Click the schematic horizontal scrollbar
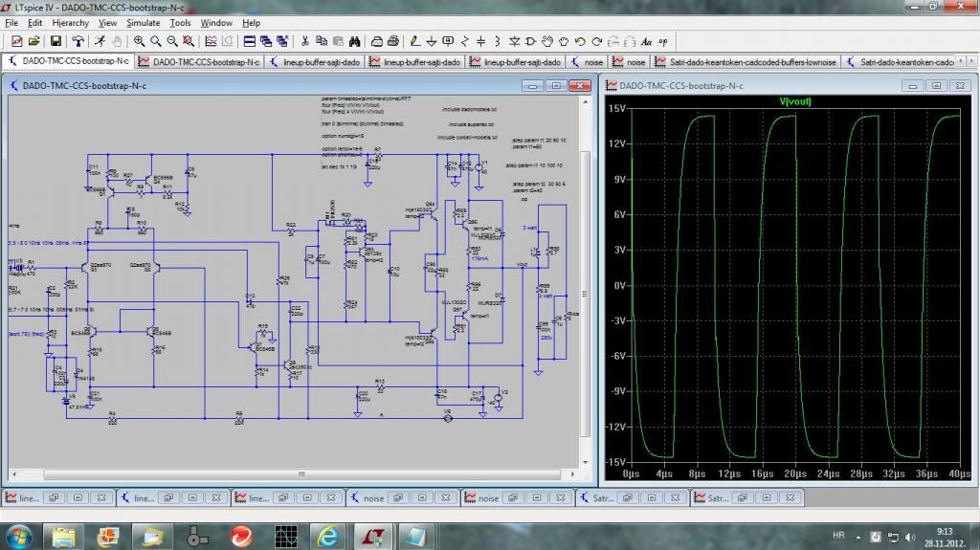980x550 pixels. pos(301,474)
